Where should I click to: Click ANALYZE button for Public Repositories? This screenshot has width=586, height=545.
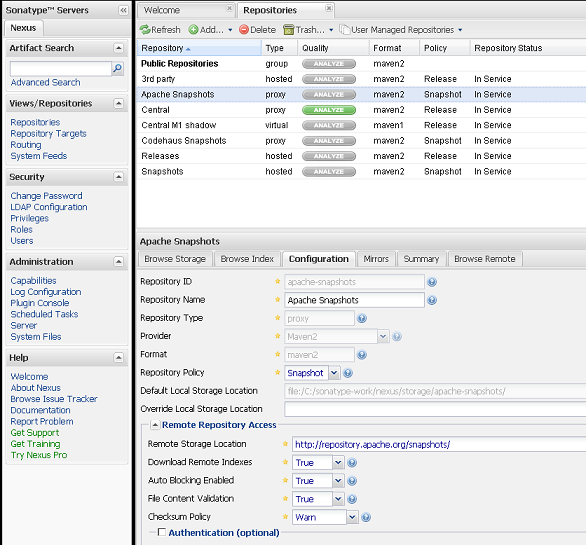[x=329, y=64]
